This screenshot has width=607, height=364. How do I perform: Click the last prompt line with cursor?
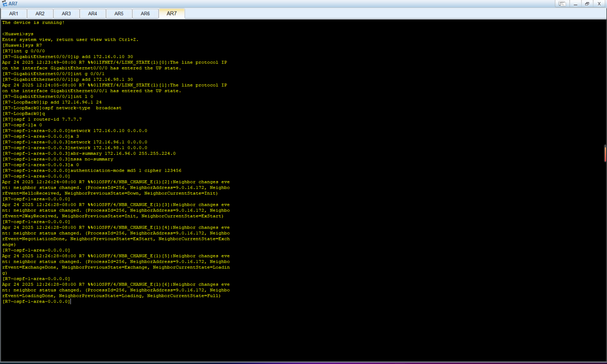pos(36,301)
